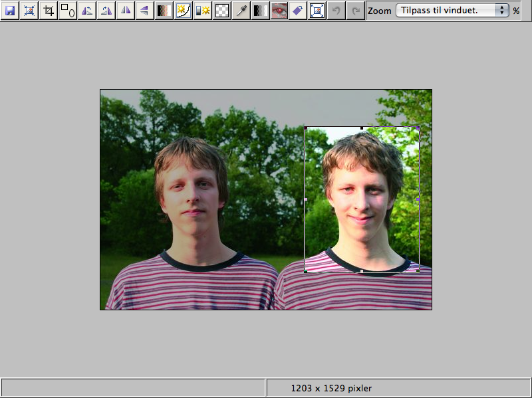The image size is (532, 398).
Task: Click the Redo arrow button
Action: click(356, 11)
